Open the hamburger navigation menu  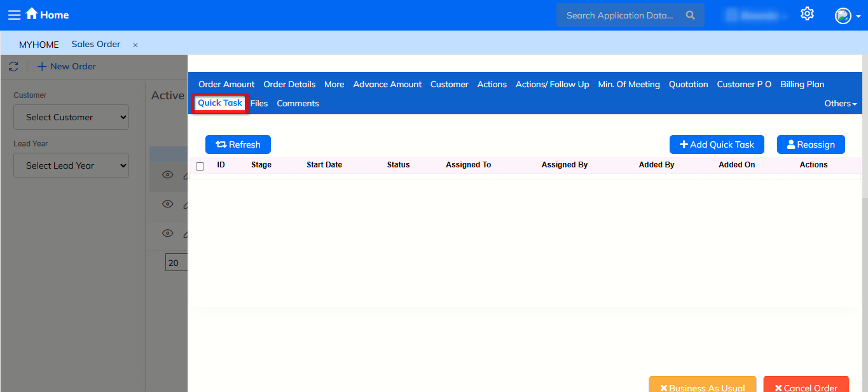coord(14,15)
